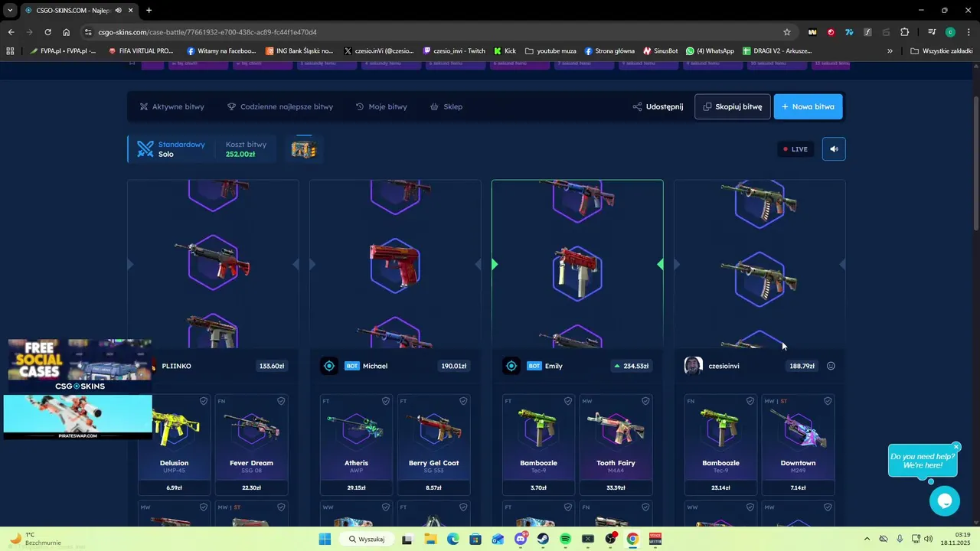Click bot Michael's avatar icon

(x=329, y=366)
